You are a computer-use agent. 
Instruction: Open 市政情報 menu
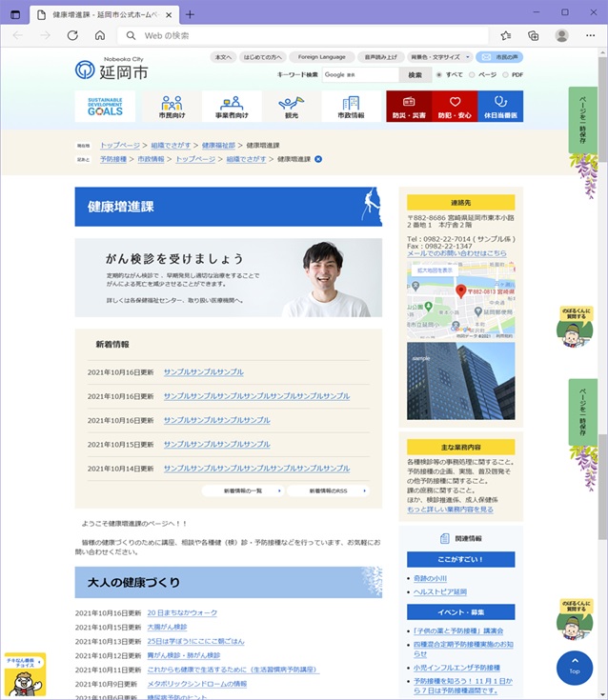pyautogui.click(x=351, y=107)
